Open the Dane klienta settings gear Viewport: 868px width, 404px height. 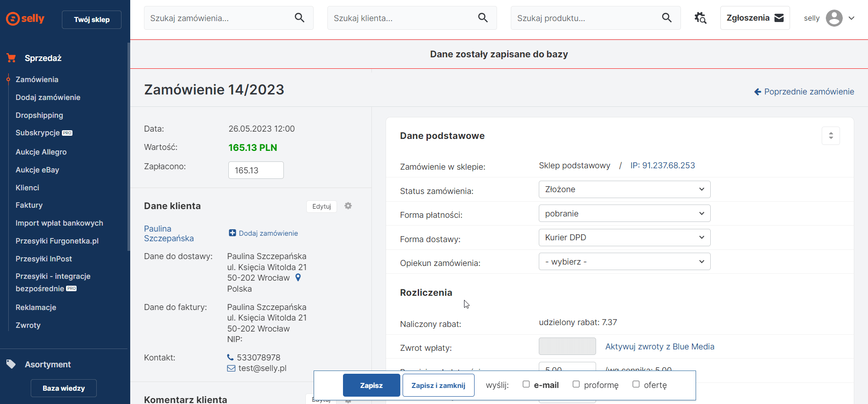point(348,206)
